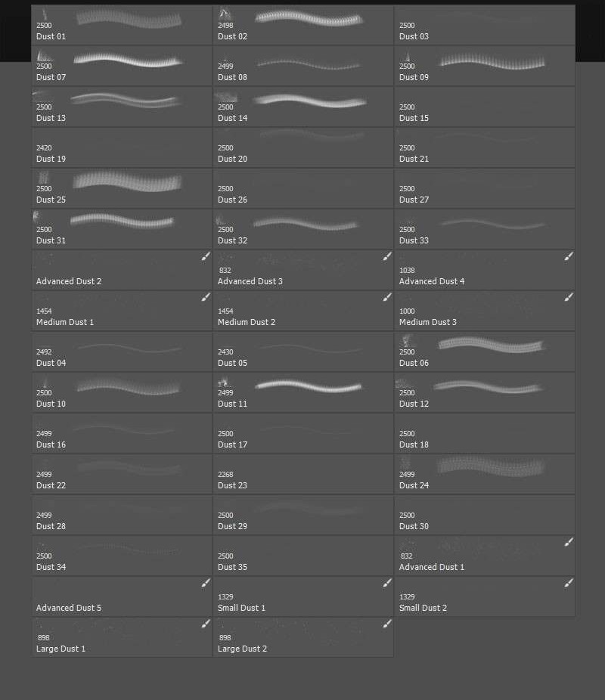The image size is (605, 700).
Task: Choose the Large Dust 1 preset
Action: point(122,637)
